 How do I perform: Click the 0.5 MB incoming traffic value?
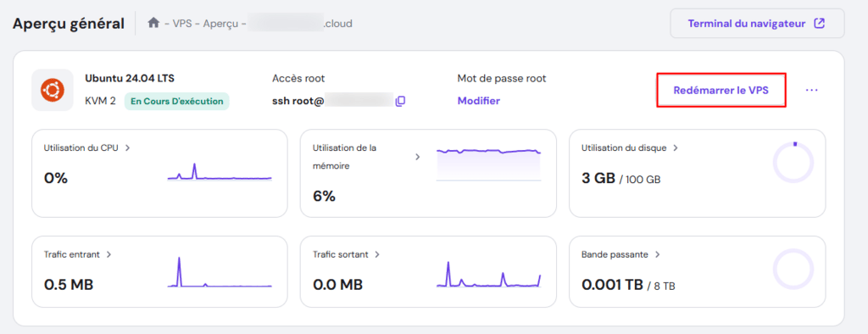point(69,285)
